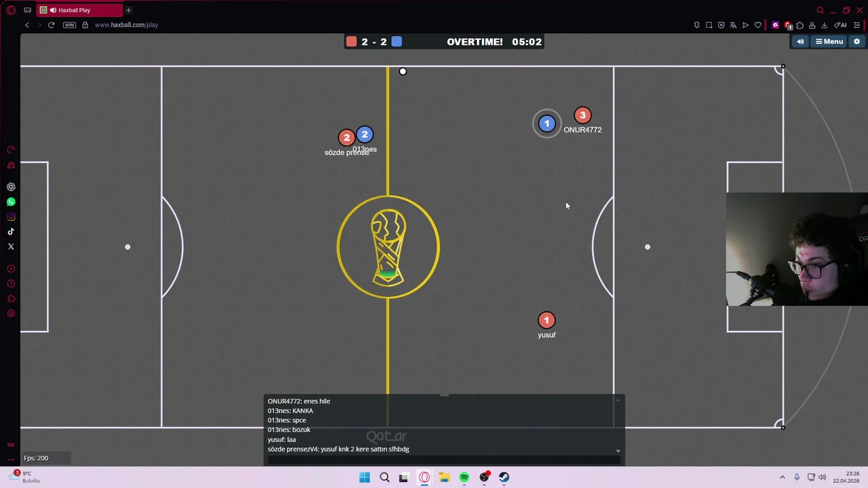
Task: Open GX Control in sidebar
Action: click(11, 149)
